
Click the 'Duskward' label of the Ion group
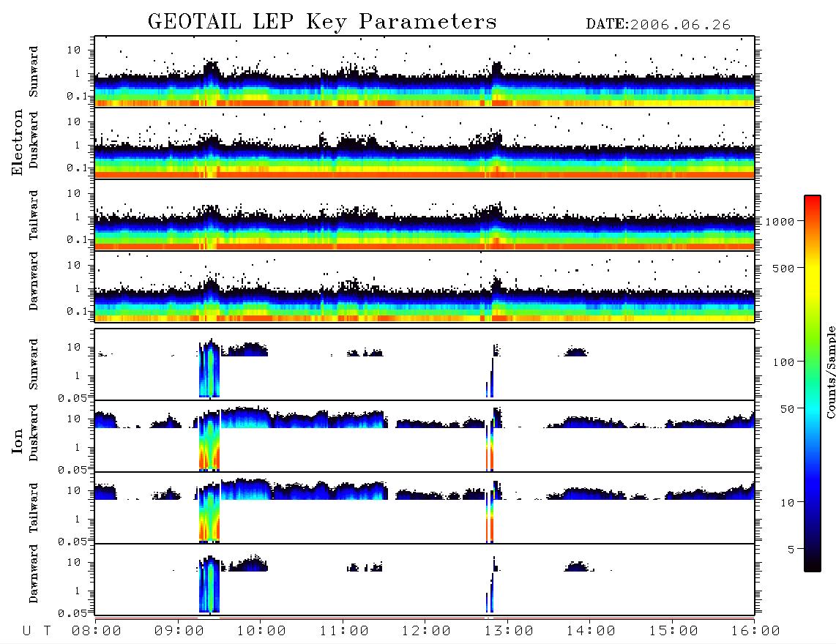34,433
